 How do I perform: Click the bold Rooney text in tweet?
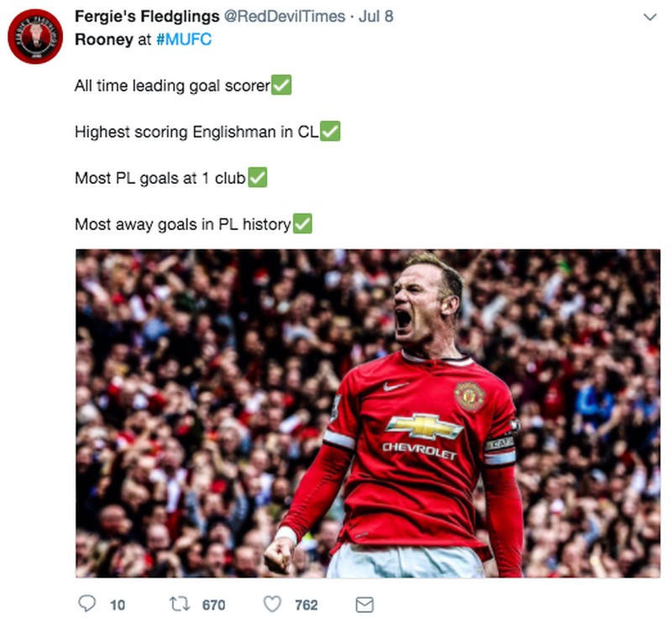[x=104, y=39]
